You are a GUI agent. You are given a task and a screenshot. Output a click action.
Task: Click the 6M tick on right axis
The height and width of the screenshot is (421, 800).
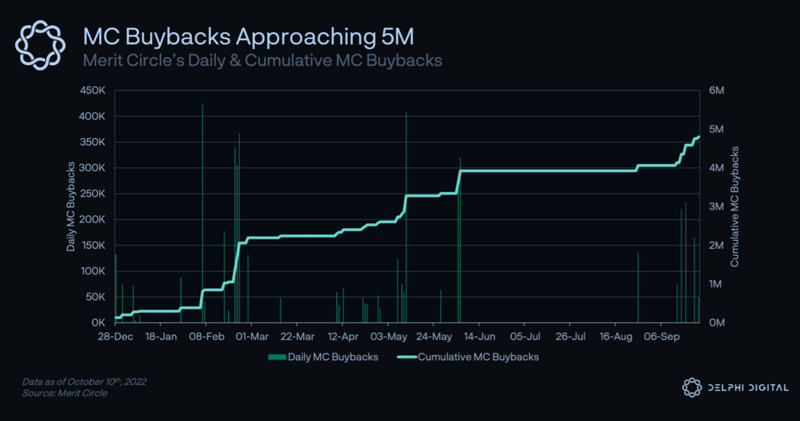click(716, 90)
